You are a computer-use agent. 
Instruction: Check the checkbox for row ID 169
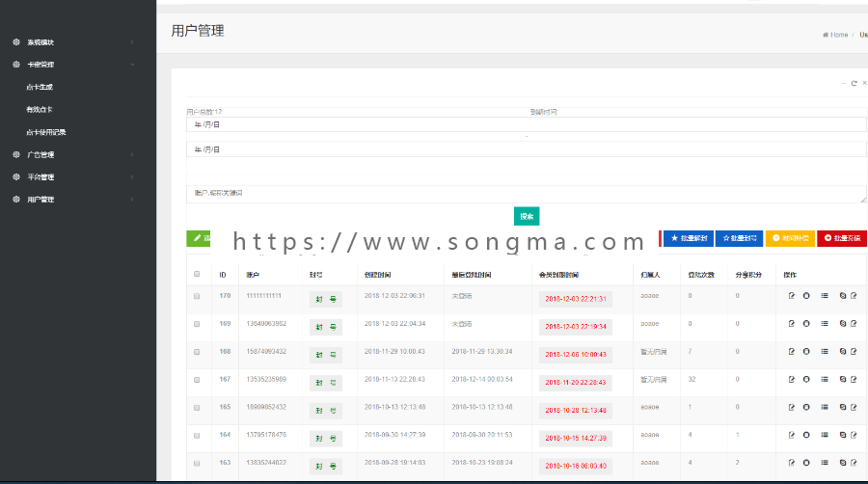[x=197, y=324]
